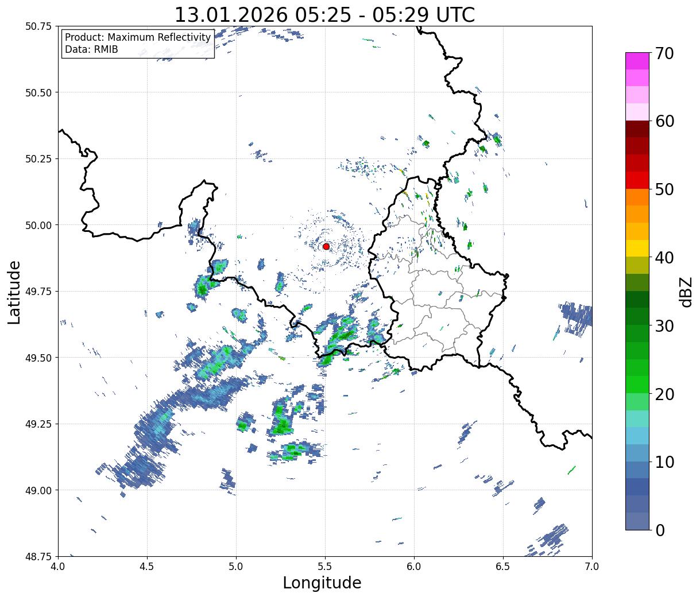Click the dark maroon colorbar segment below 60
The height and width of the screenshot is (597, 700).
coord(637,129)
